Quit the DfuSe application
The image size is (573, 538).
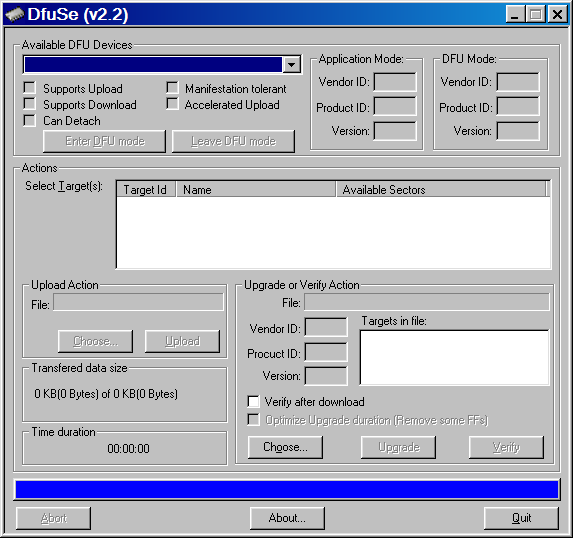[521, 518]
